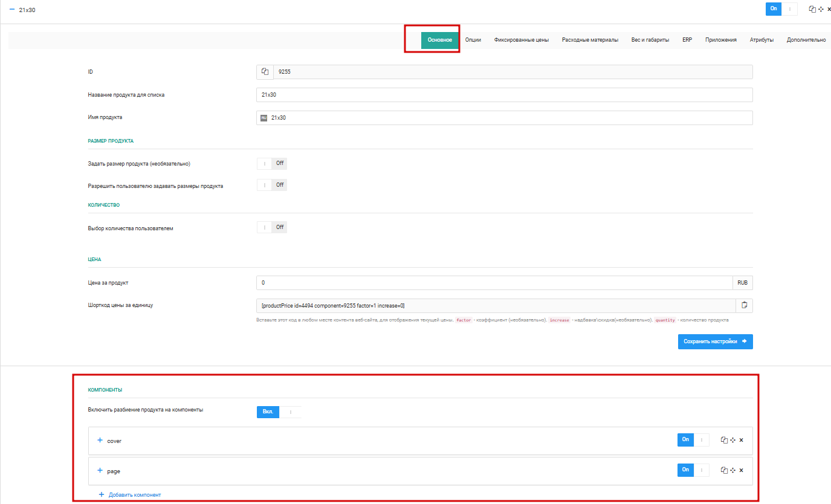Select move handle icon for 21x30 product
831x504 pixels.
click(821, 9)
